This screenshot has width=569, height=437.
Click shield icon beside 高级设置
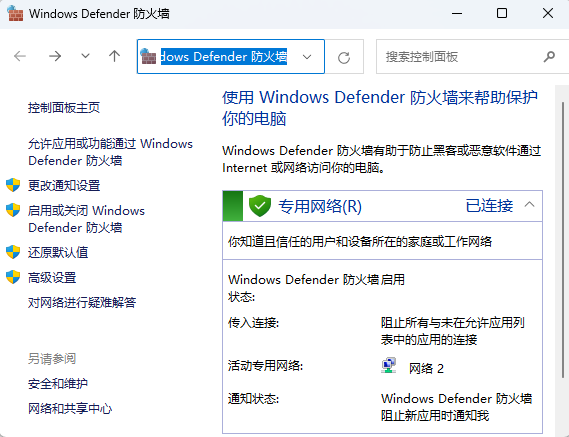point(13,277)
